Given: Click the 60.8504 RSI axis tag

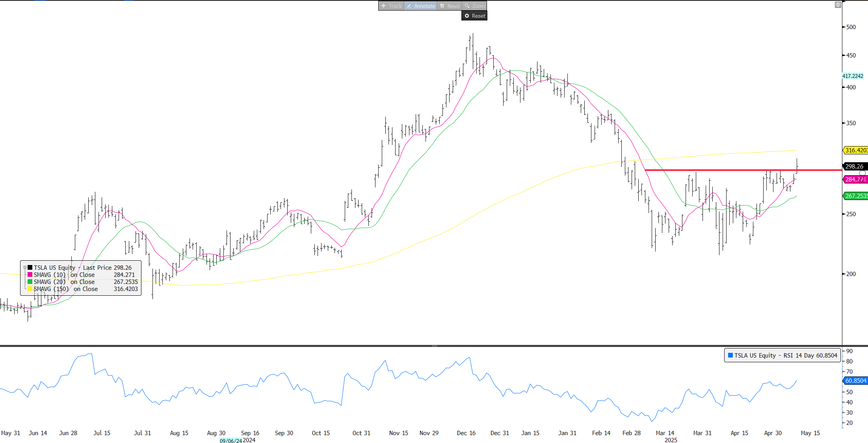Looking at the screenshot, I should 855,380.
